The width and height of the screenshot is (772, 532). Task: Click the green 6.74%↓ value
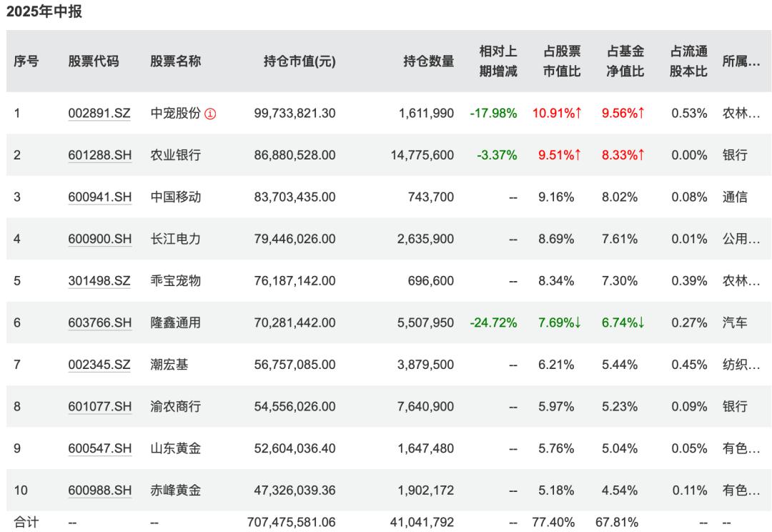[x=623, y=322]
